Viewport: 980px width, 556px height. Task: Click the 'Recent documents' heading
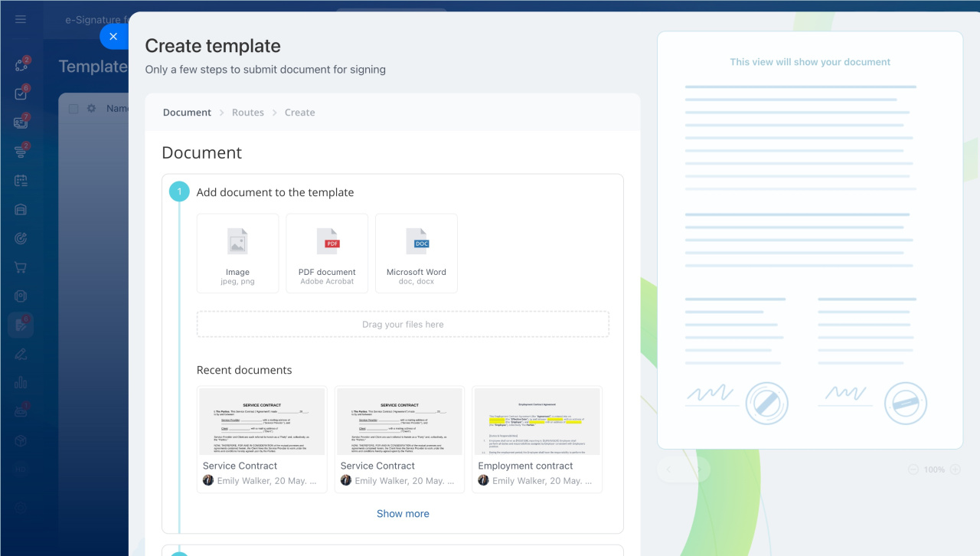click(244, 370)
